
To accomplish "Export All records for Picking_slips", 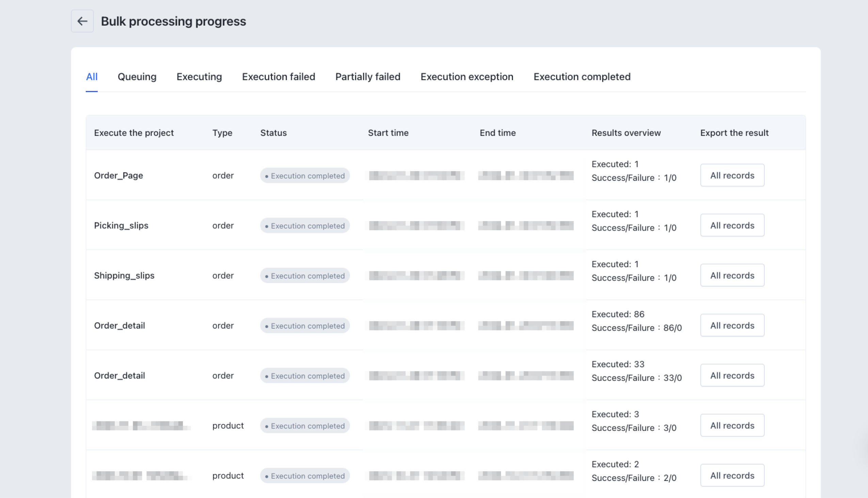I will pos(732,225).
